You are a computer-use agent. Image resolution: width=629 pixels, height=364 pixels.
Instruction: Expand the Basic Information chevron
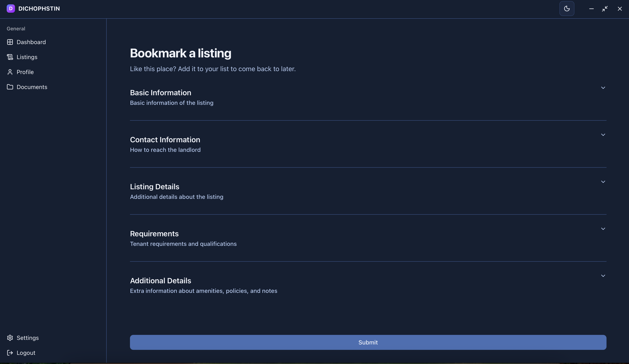point(603,88)
